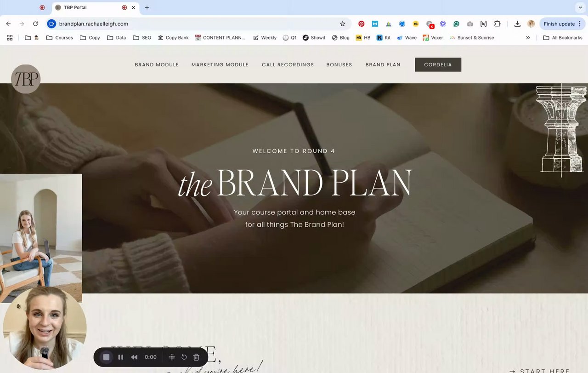Click the dotted blur icon in the recorder bar
Viewport: 588px width, 373px height.
click(x=172, y=357)
